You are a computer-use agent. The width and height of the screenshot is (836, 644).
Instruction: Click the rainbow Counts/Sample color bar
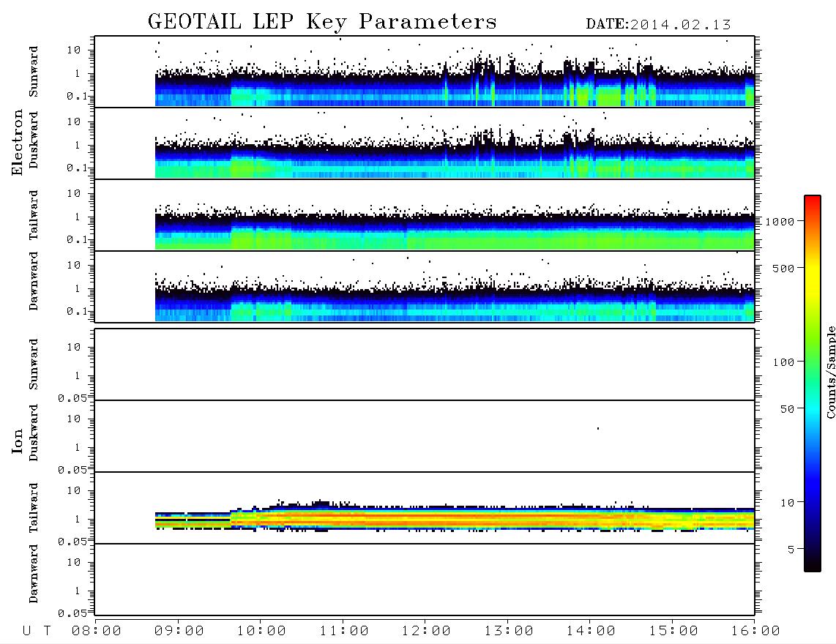[813, 383]
